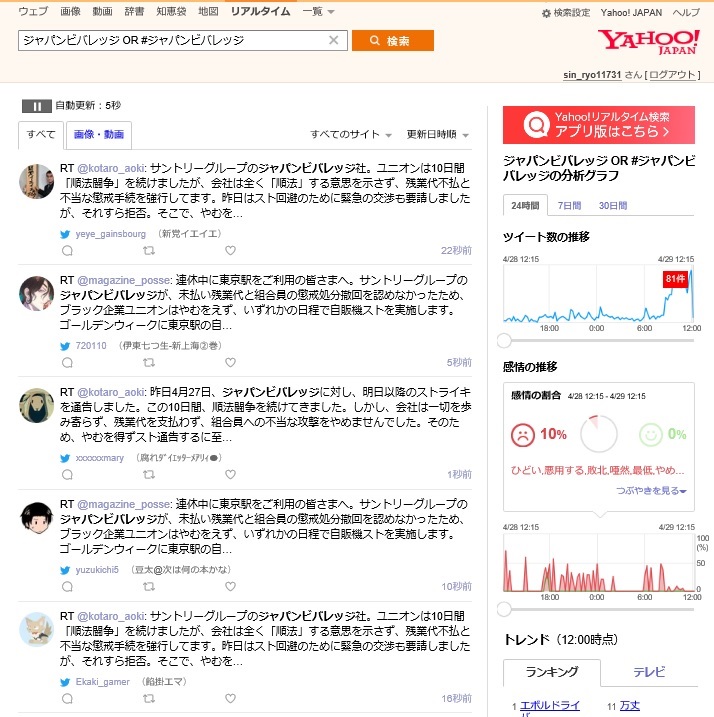The height and width of the screenshot is (717, 714).
Task: Open the Yahoo! JAPAN text link
Action: click(x=631, y=13)
